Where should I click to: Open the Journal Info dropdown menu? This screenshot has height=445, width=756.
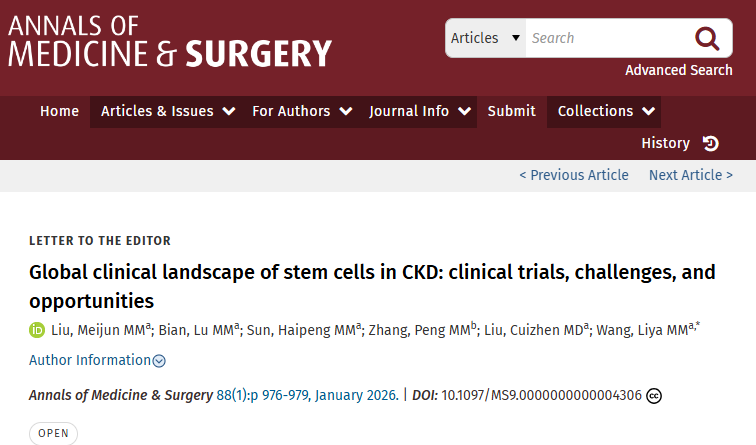(420, 111)
